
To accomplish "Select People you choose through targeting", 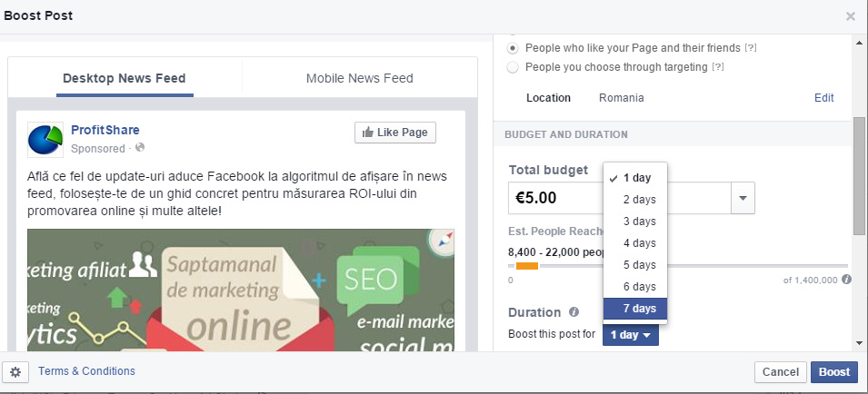I will click(x=514, y=67).
